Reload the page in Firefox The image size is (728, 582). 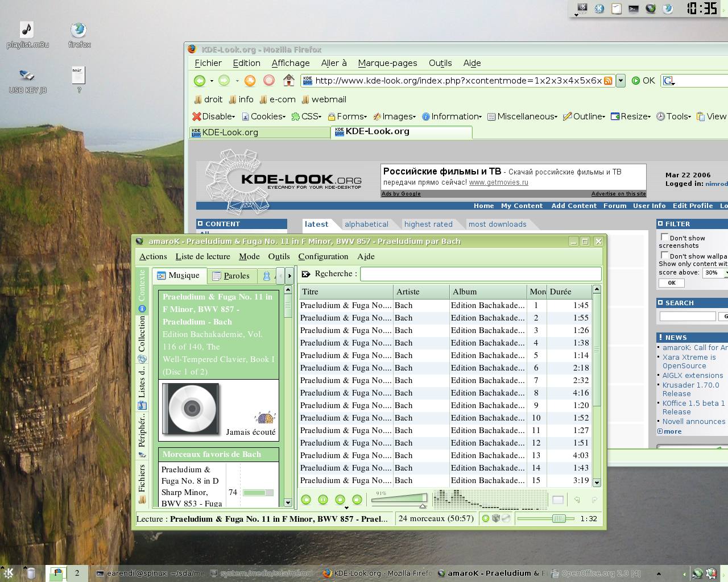[x=250, y=81]
